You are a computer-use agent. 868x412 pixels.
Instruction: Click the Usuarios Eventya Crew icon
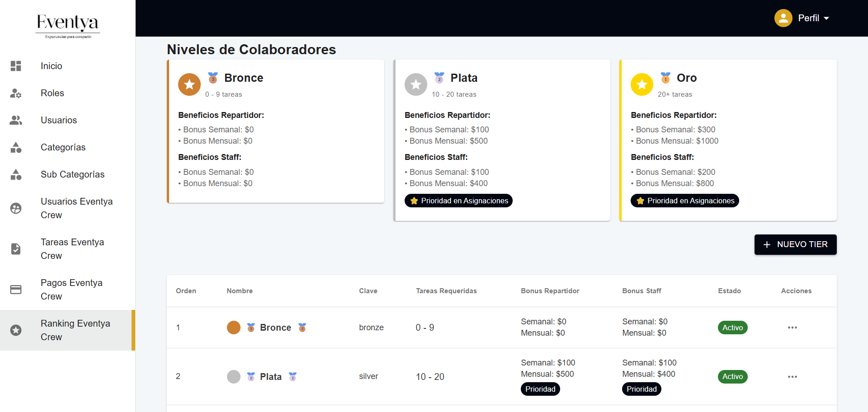(x=16, y=208)
